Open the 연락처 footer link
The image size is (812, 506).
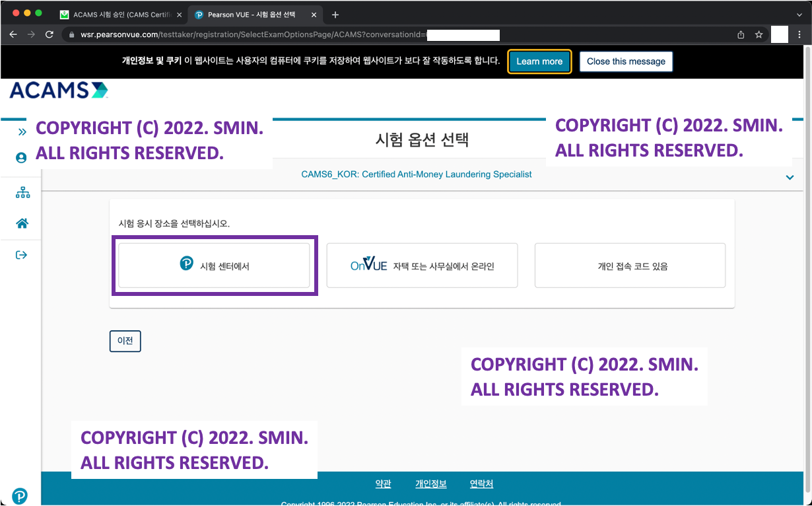point(481,484)
